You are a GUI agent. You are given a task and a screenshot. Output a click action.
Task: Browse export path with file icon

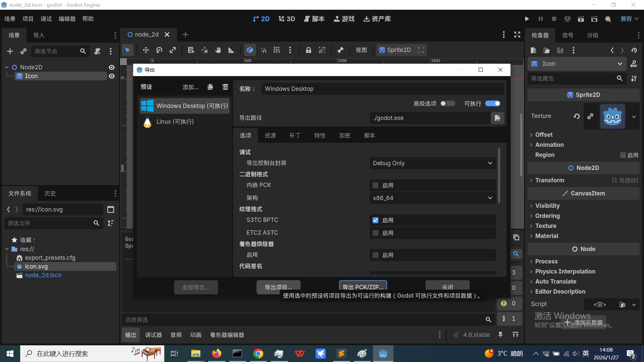pyautogui.click(x=497, y=118)
